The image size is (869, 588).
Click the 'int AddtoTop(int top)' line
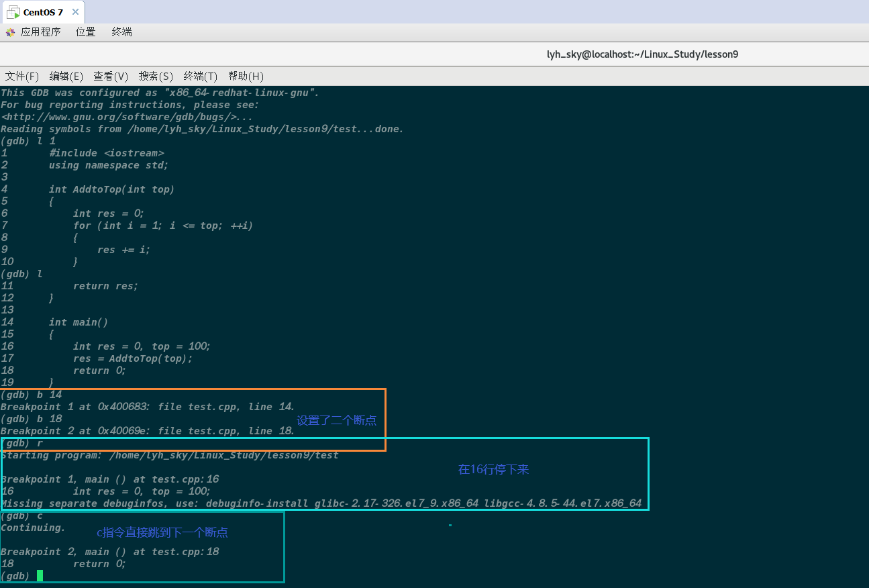coord(111,189)
